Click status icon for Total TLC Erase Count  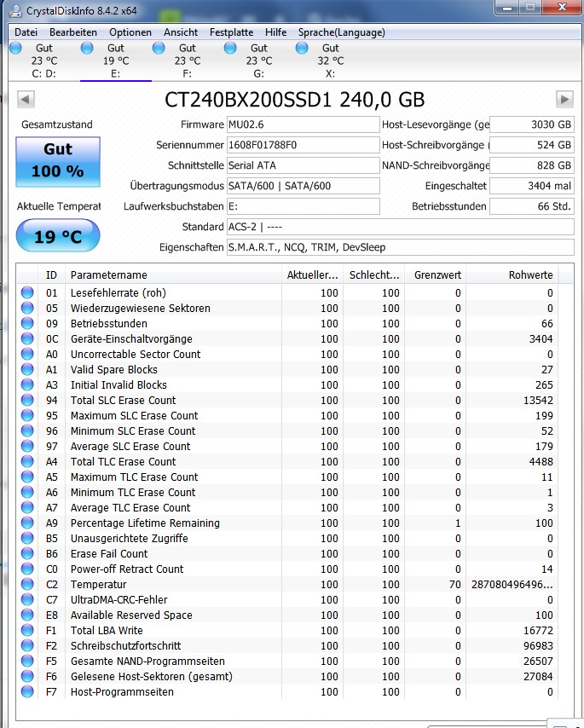click(x=27, y=461)
